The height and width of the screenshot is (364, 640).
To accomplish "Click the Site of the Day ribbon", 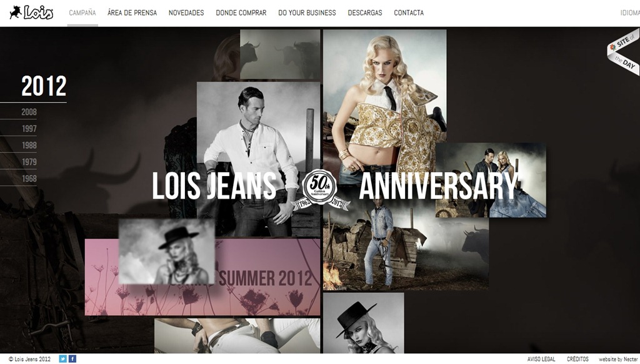I will coord(623,51).
